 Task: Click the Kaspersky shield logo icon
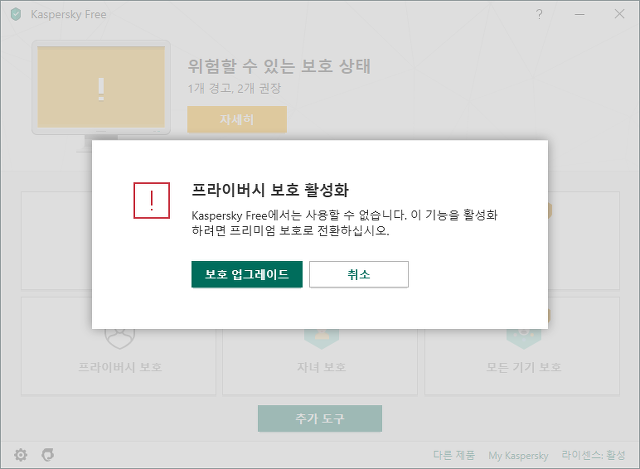tap(16, 14)
